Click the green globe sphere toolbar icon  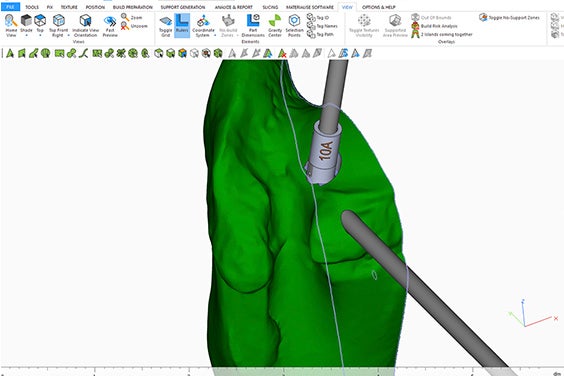[x=45, y=54]
